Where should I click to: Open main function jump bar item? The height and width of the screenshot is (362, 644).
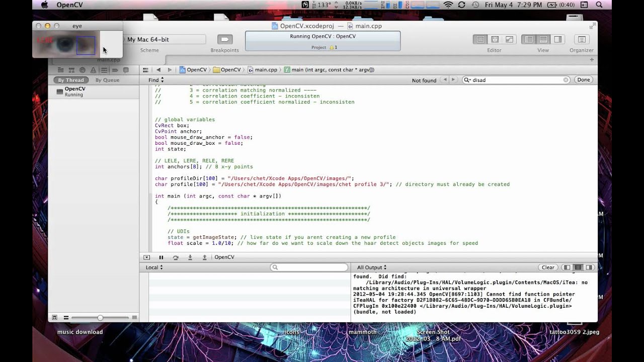(329, 70)
